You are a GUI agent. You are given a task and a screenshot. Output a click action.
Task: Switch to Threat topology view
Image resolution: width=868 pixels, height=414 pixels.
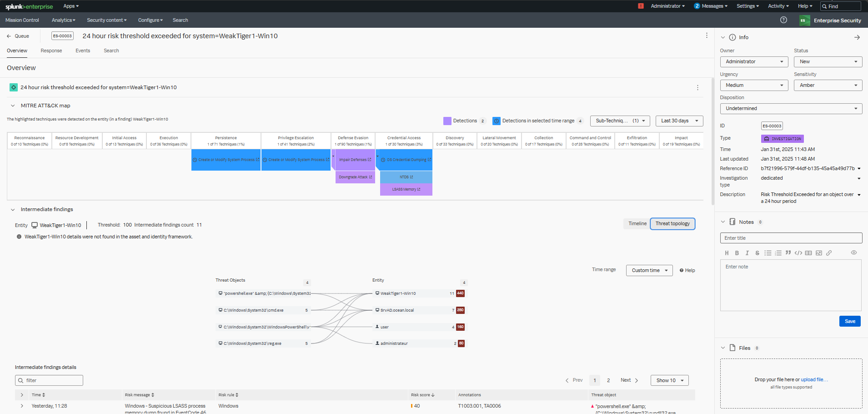point(672,224)
